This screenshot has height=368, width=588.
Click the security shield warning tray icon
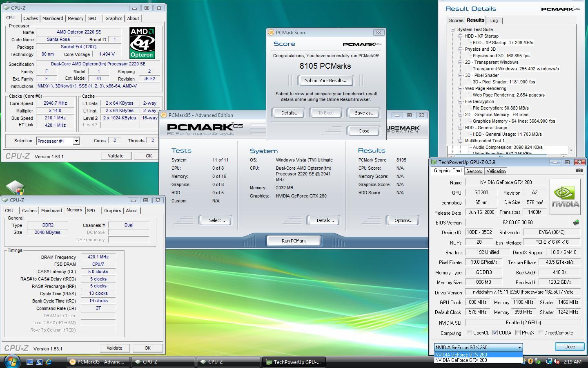tap(530, 361)
